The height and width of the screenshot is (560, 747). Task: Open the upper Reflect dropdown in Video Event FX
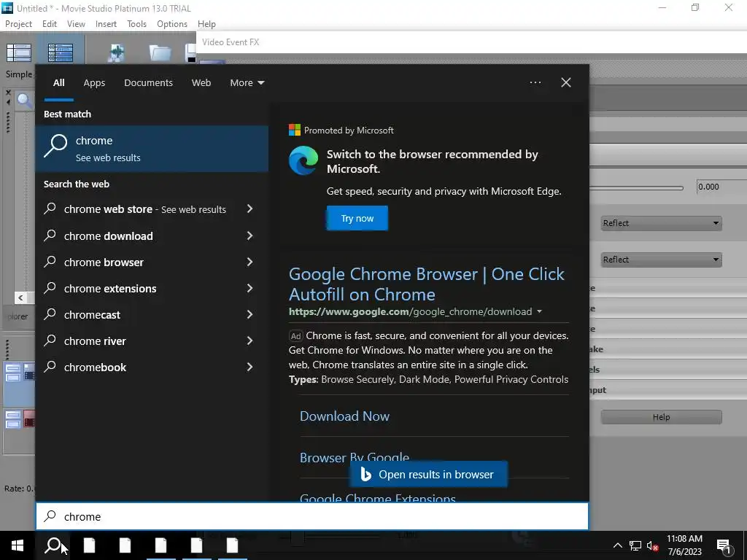click(661, 223)
